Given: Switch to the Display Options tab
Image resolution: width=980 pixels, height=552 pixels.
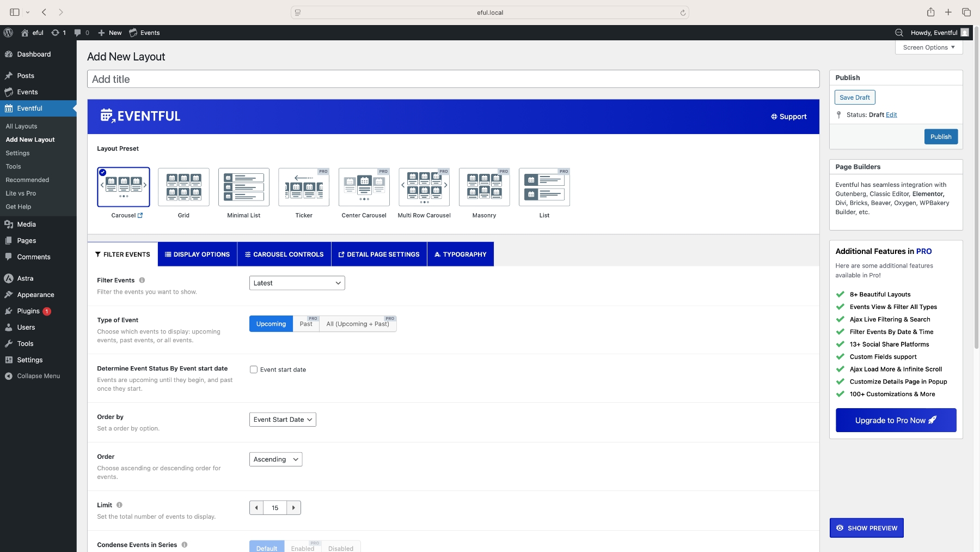Looking at the screenshot, I should [197, 254].
